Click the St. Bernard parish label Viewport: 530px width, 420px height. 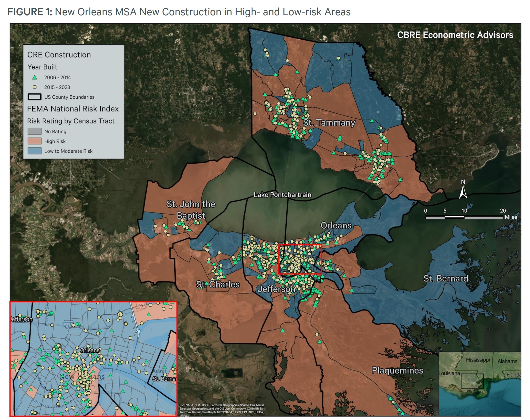point(446,279)
